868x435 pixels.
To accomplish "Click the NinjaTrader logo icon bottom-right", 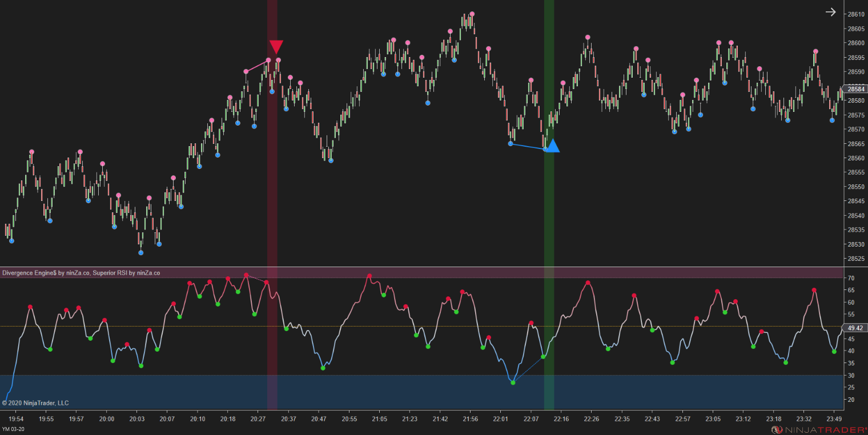I will tap(777, 429).
